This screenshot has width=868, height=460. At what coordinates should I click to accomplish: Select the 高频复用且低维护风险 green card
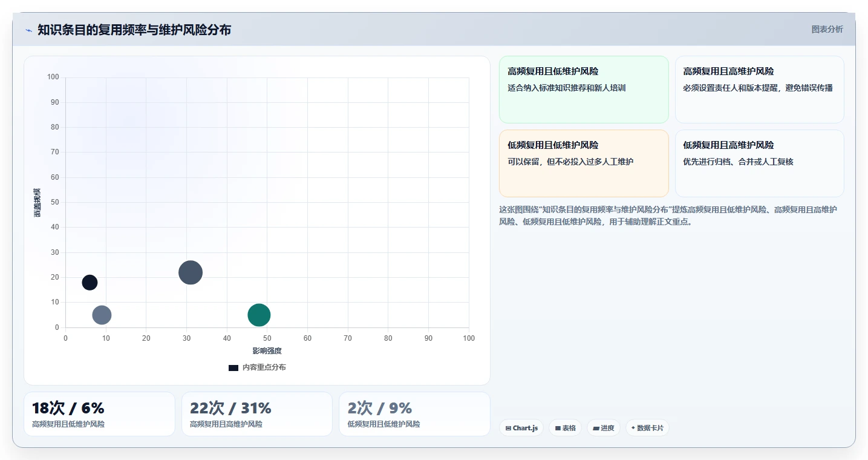tap(584, 90)
